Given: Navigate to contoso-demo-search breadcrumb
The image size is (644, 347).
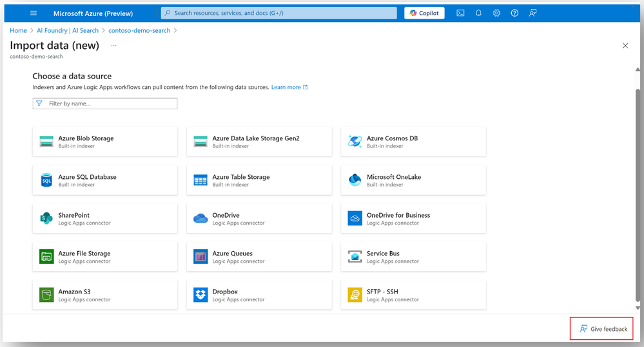Looking at the screenshot, I should point(140,30).
